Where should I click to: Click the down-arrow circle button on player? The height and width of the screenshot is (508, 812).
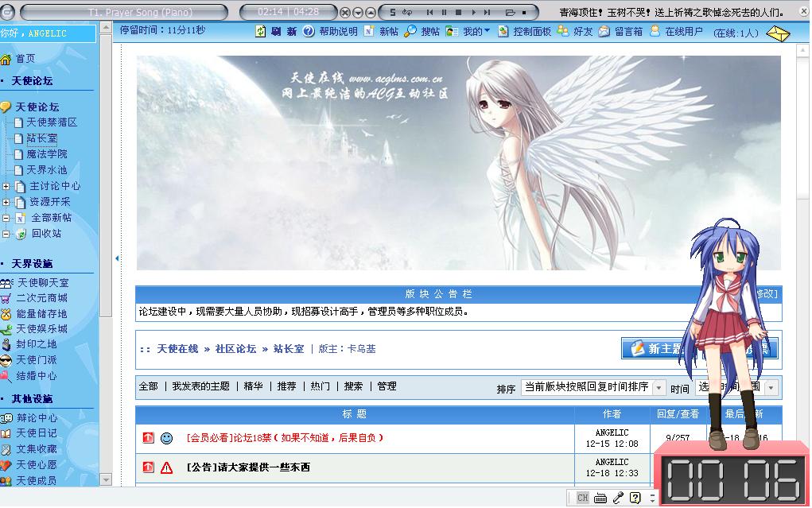(358, 13)
